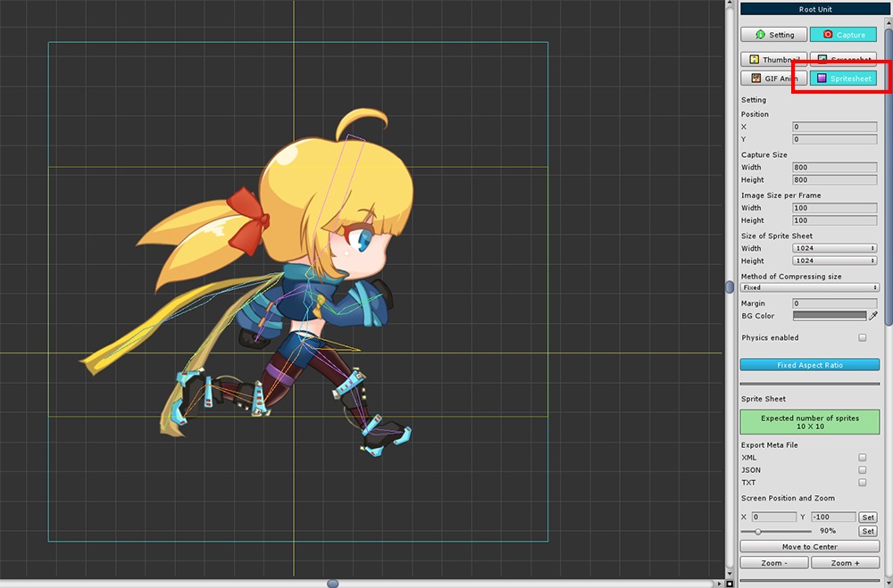Click the Capture Size Width field
The width and height of the screenshot is (893, 588).
click(x=835, y=167)
